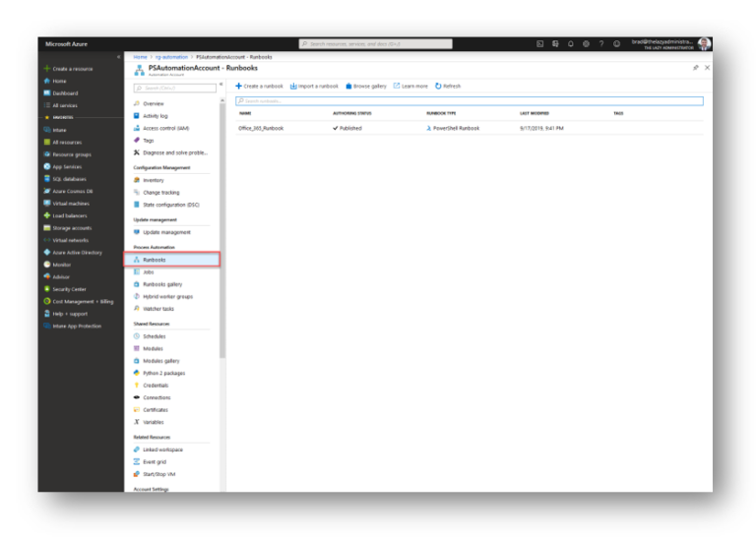Image resolution: width=756 pixels, height=538 pixels.
Task: Click Browse gallery button
Action: point(366,87)
